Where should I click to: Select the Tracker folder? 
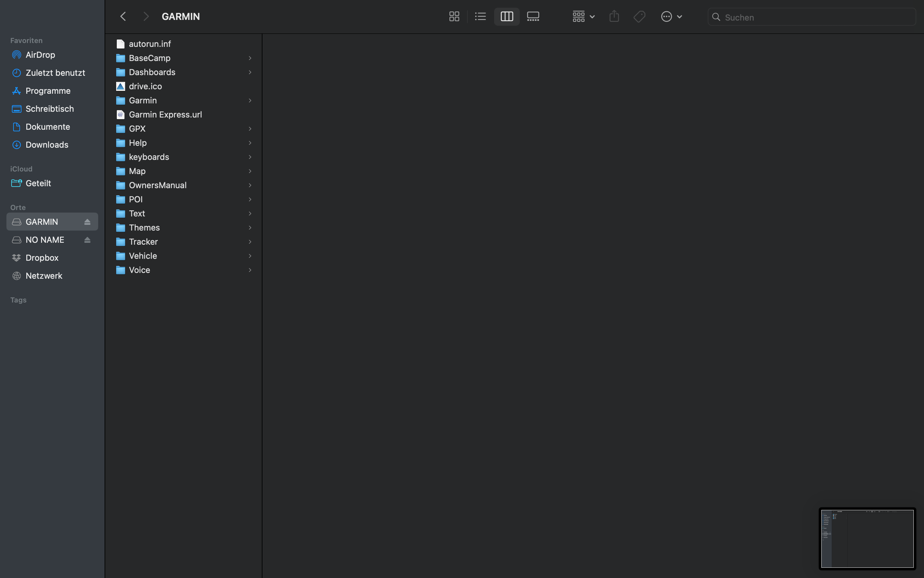pyautogui.click(x=184, y=242)
